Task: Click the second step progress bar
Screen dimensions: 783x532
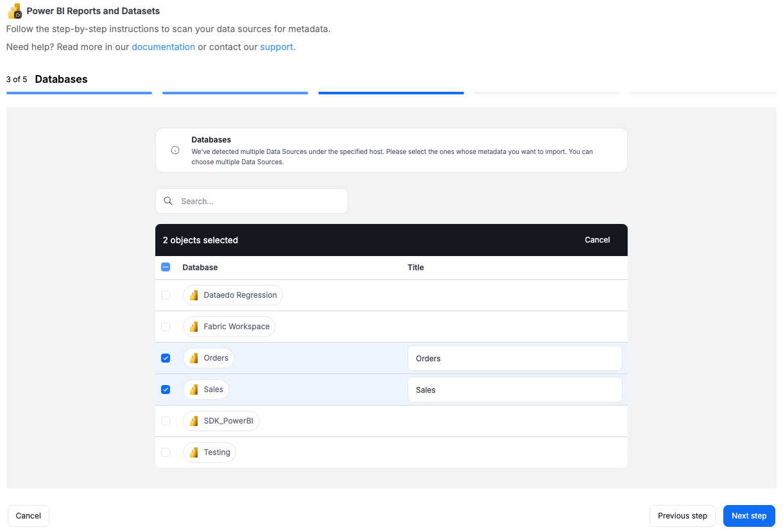Action: point(235,93)
